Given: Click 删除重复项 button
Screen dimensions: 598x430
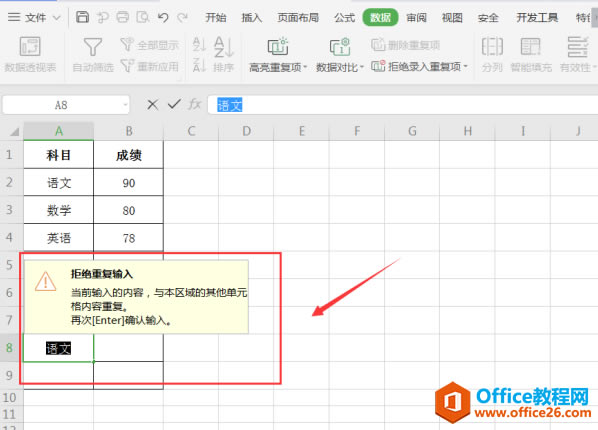Looking at the screenshot, I should pos(405,45).
